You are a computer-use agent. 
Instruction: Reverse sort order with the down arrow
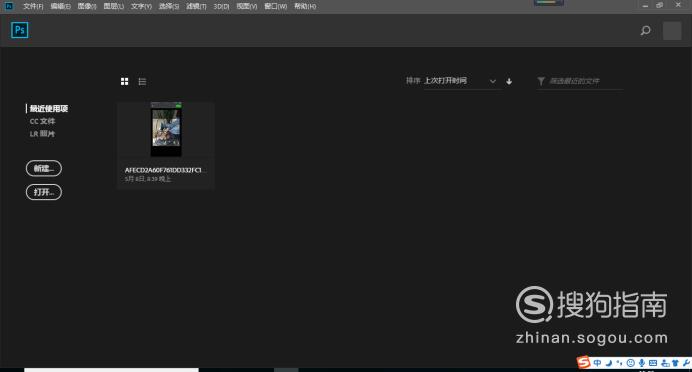(x=509, y=81)
